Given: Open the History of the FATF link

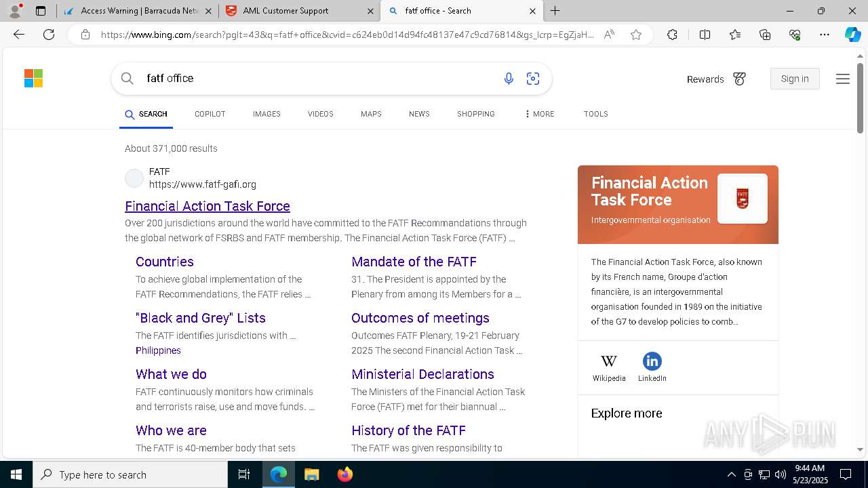Looking at the screenshot, I should coord(408,430).
